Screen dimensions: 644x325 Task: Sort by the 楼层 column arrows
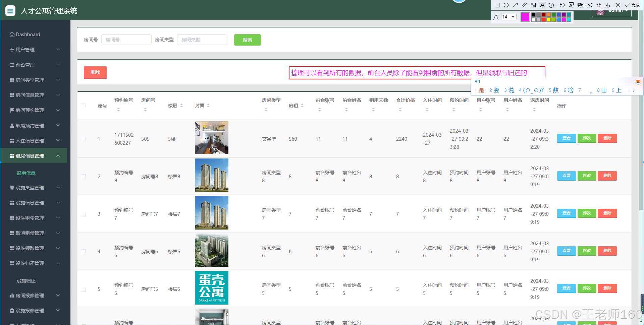181,106
